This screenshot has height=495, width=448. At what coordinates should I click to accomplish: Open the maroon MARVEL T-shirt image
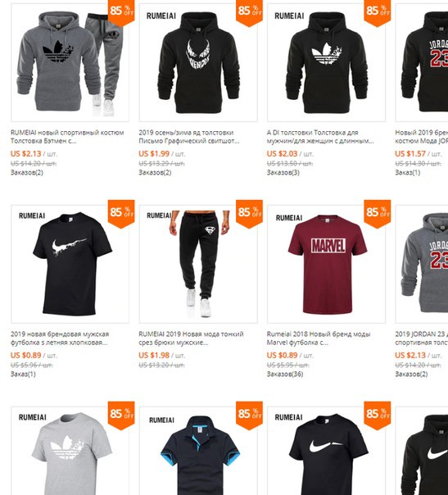[326, 264]
